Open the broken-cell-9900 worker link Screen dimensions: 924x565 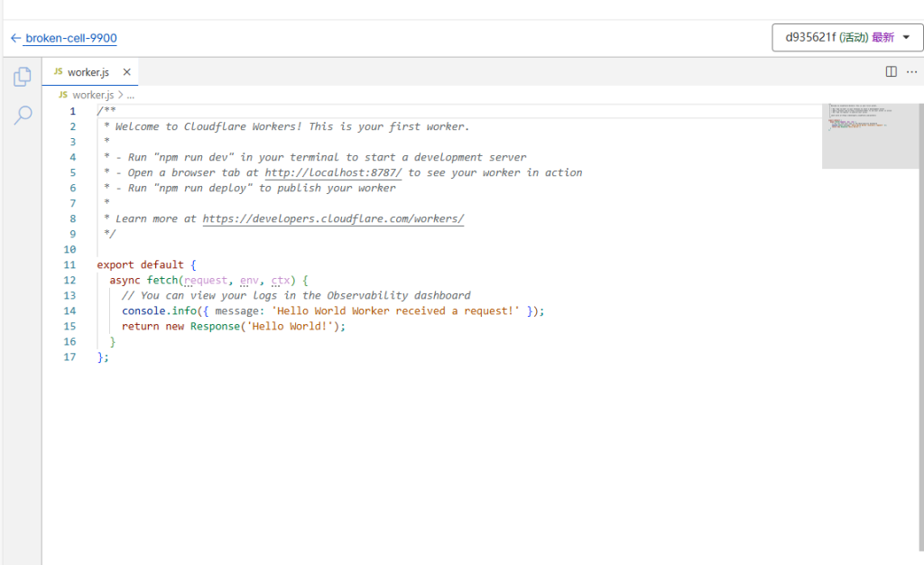pos(70,38)
